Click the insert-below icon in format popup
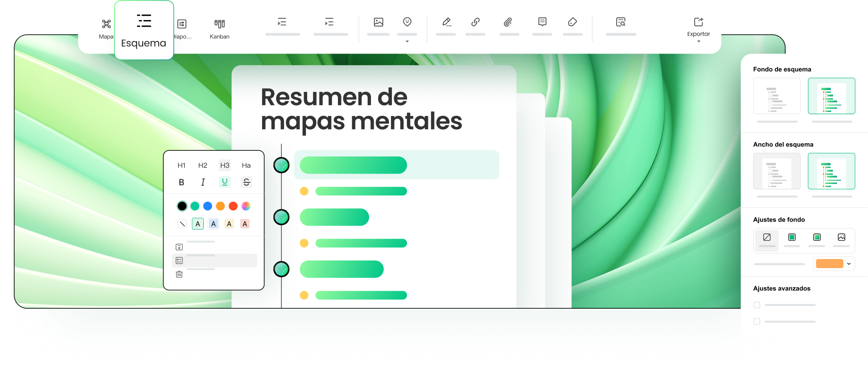This screenshot has height=372, width=868. (179, 247)
